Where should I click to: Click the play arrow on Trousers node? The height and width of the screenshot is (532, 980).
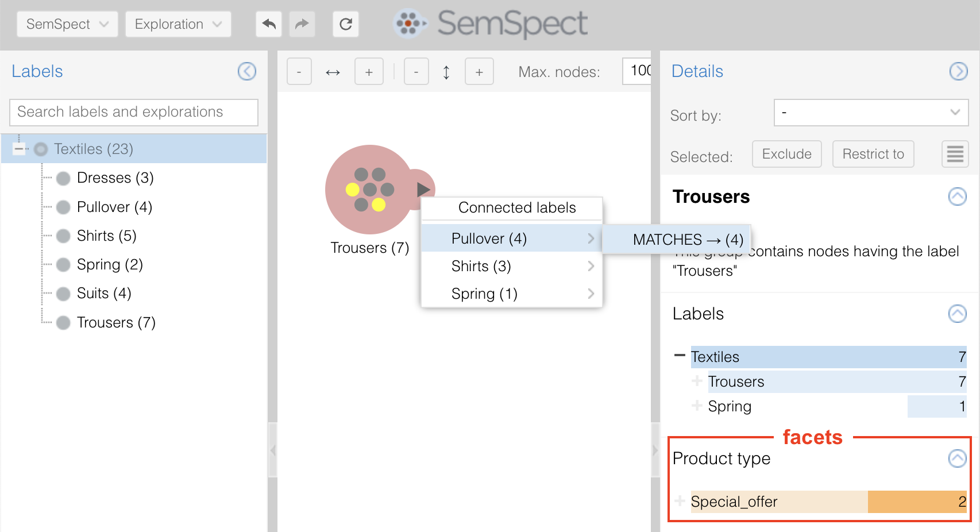pyautogui.click(x=423, y=189)
